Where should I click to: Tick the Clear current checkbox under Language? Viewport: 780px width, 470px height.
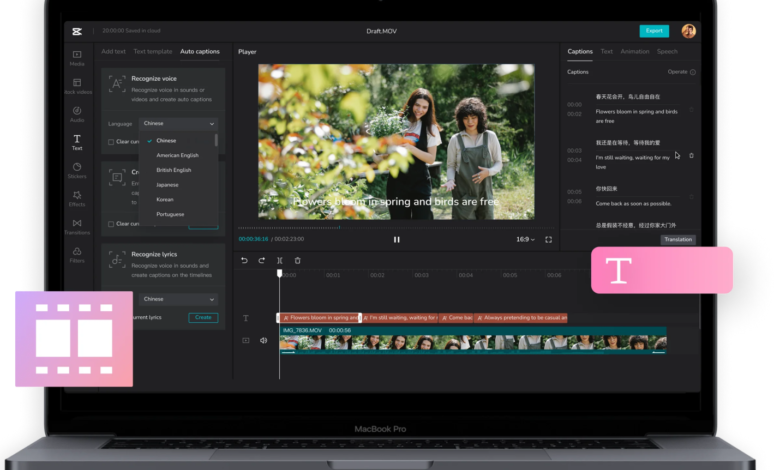(x=111, y=142)
